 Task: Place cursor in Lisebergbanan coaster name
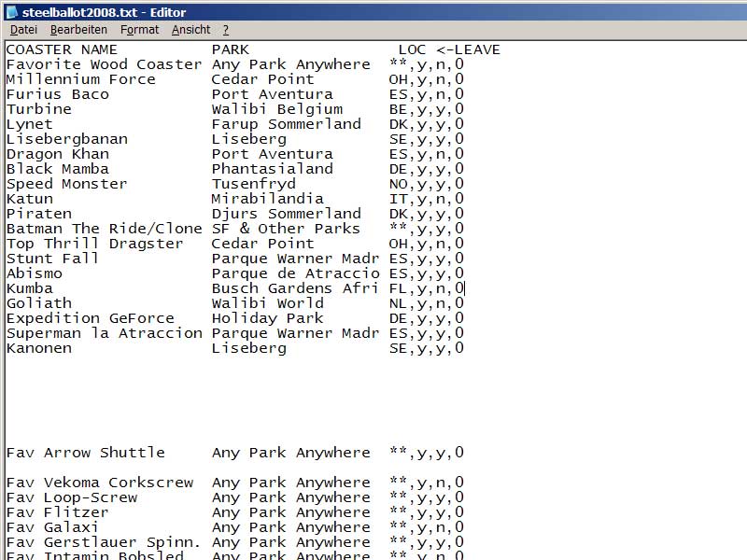pos(66,139)
